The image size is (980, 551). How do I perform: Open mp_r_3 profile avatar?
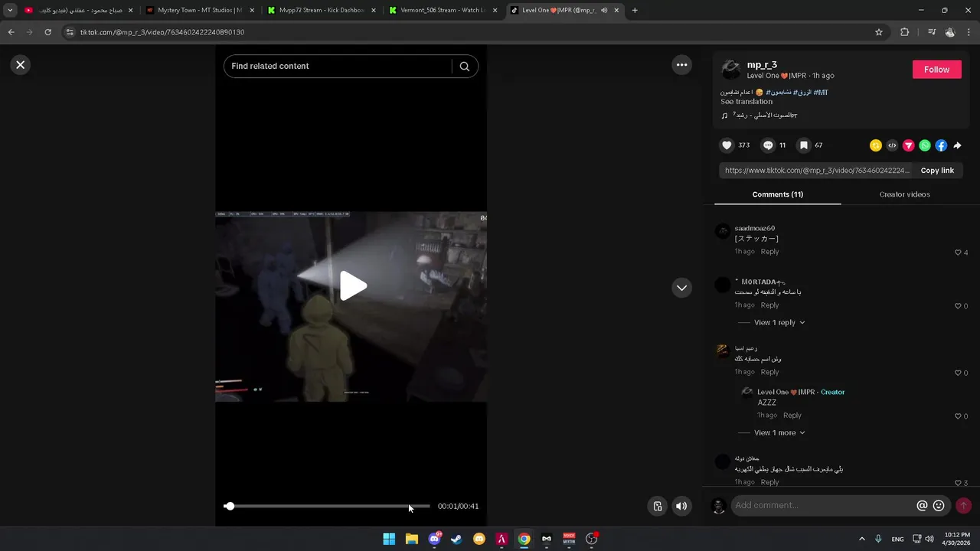(x=731, y=70)
